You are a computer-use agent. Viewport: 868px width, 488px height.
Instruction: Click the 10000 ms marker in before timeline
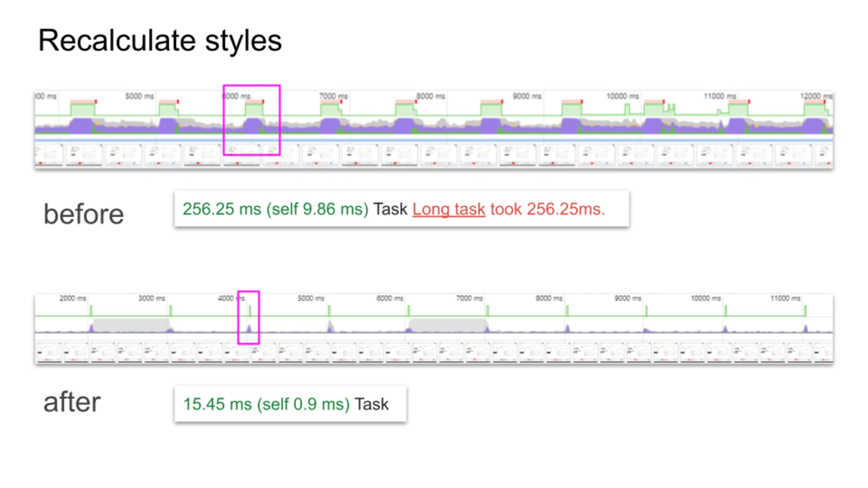point(622,96)
